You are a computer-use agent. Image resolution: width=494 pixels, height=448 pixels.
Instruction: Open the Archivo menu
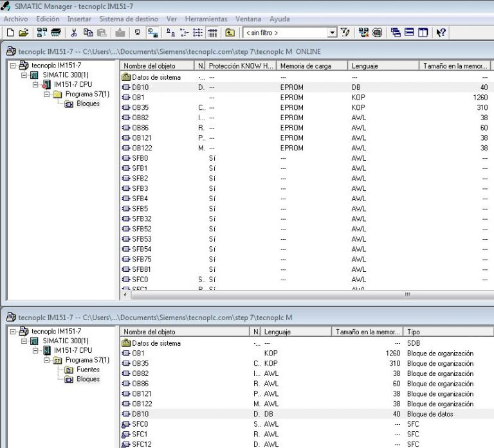click(x=15, y=19)
